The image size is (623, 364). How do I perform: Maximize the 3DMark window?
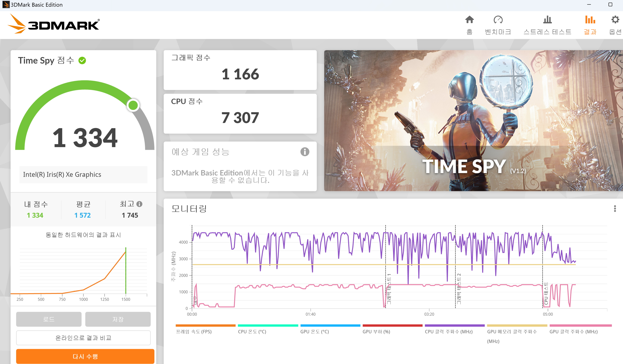[x=610, y=5]
